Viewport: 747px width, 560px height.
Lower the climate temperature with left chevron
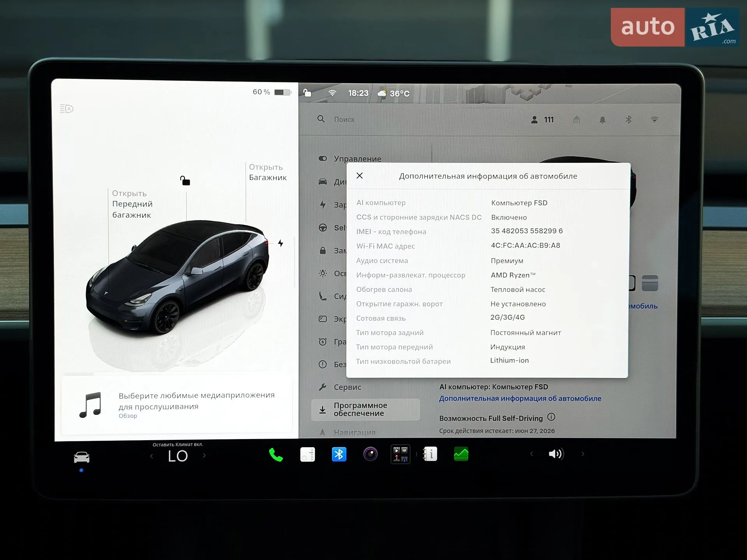pos(151,456)
